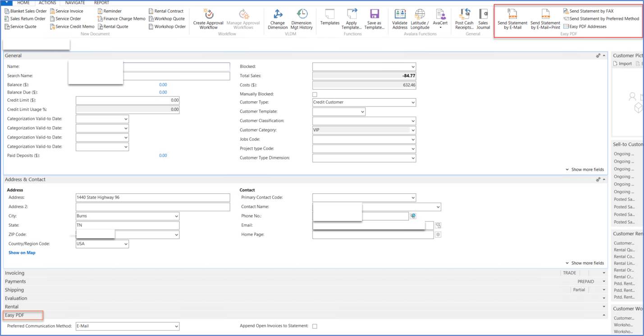Create a Reminder document
The image size is (644, 336).
(110, 11)
